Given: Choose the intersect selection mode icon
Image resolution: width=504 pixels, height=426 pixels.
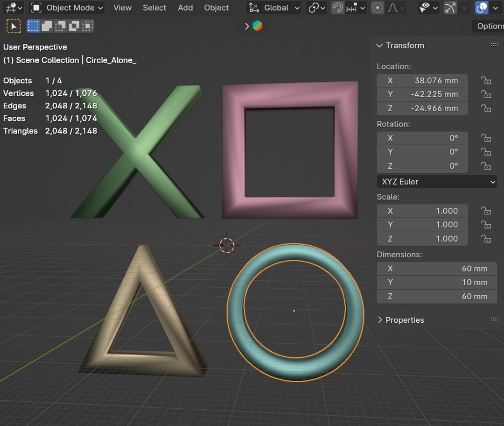Looking at the screenshot, I should [x=87, y=27].
